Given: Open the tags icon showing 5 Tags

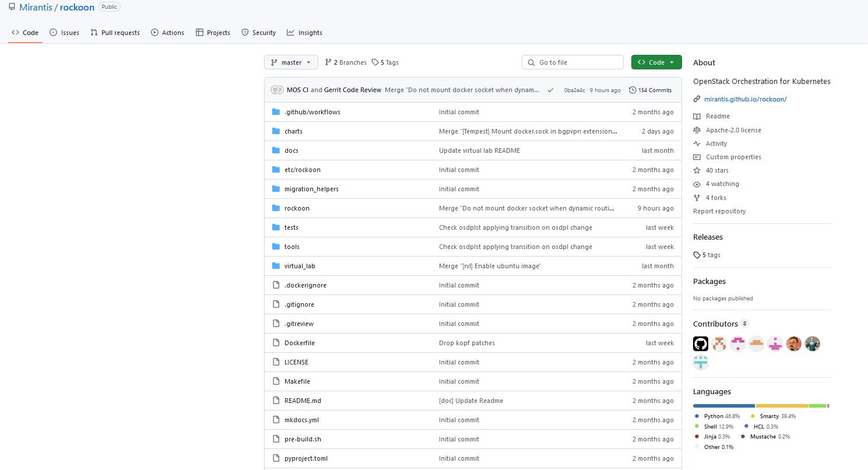Looking at the screenshot, I should coord(375,62).
